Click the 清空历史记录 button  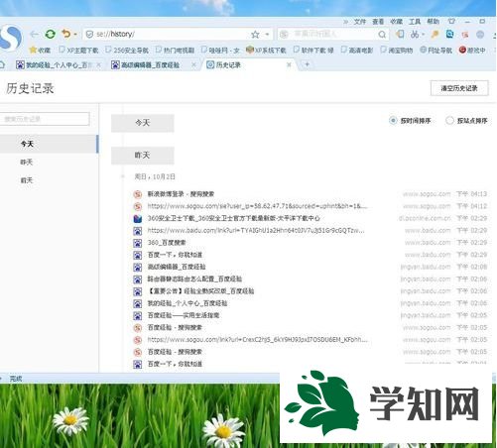point(459,88)
